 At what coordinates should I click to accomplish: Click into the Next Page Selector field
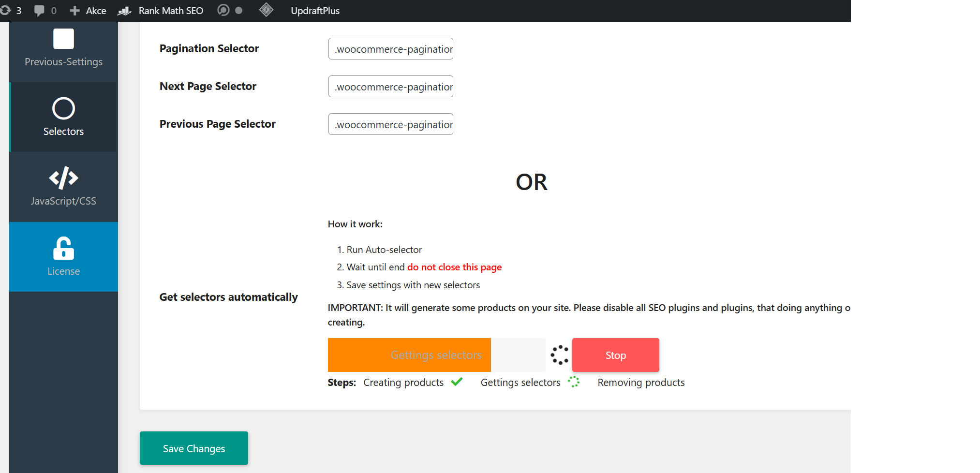[390, 87]
